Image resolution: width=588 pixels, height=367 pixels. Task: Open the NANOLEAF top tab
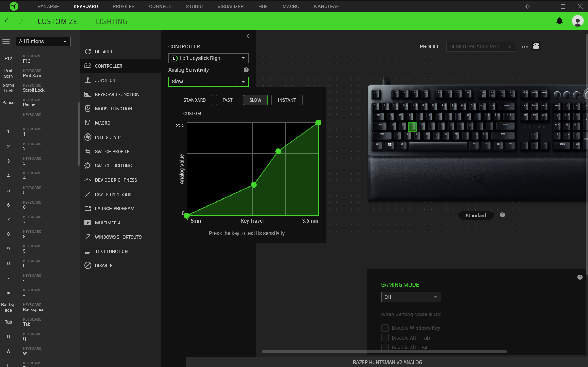click(x=326, y=7)
